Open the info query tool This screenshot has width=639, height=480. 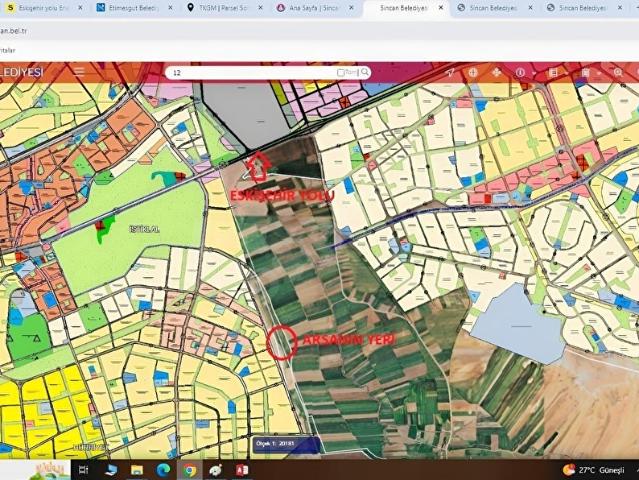pos(520,73)
